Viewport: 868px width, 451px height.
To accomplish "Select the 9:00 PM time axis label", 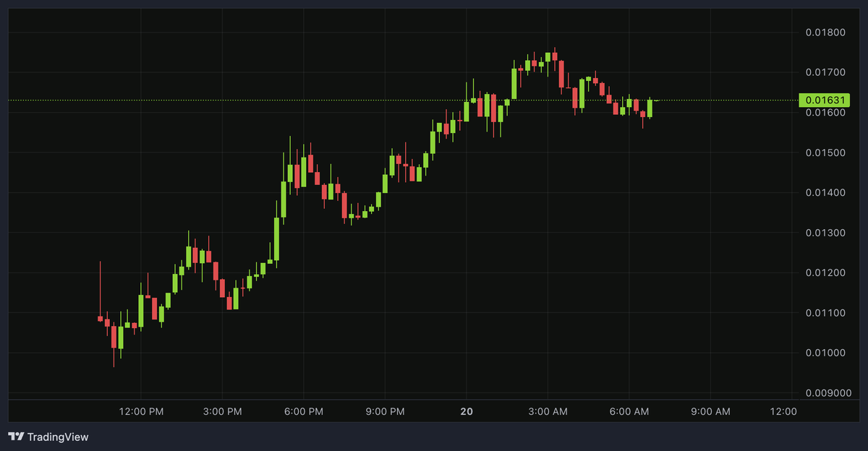I will click(385, 411).
